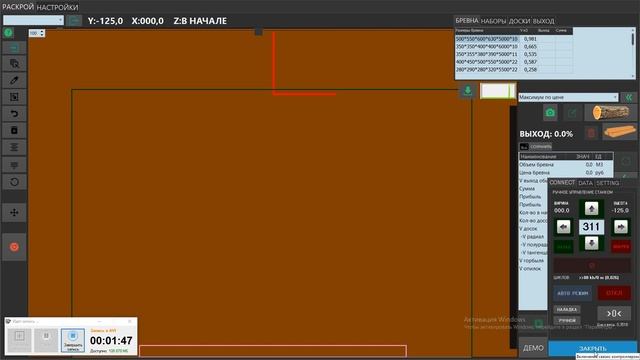
Task: Click the СОХРАНИТЬ button
Action: tap(541, 146)
